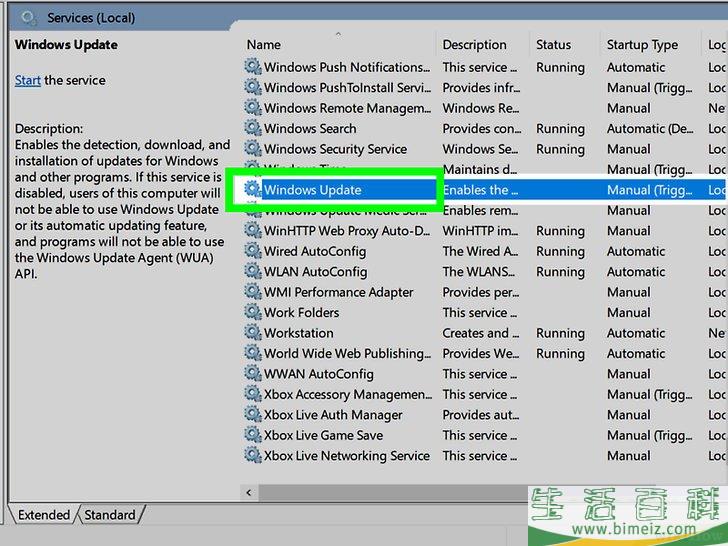Click the 'Provides aut...' description cell
The image size is (728, 546).
point(481,415)
